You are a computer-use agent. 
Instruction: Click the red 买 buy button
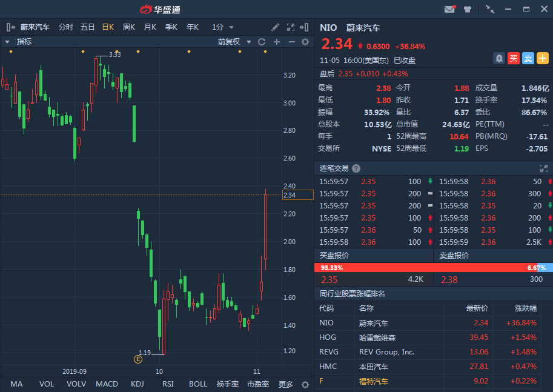[514, 58]
